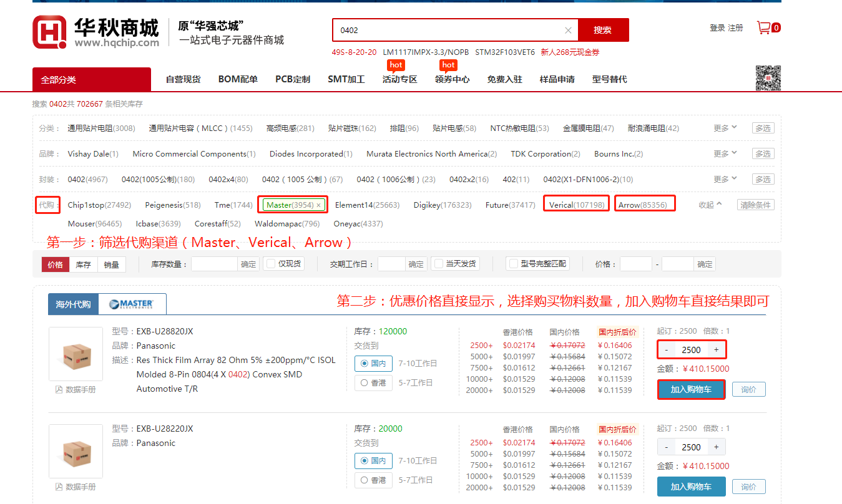Click the shopping cart icon
This screenshot has height=504, width=842.
tap(763, 27)
